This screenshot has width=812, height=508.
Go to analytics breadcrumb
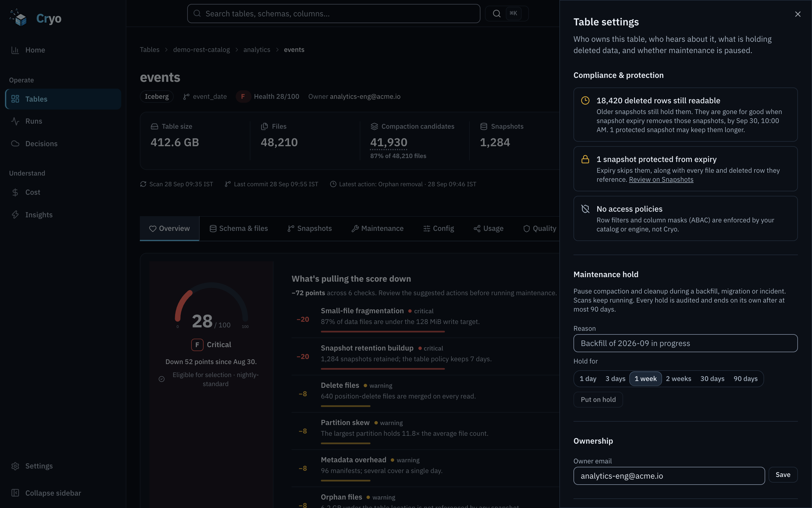(x=257, y=50)
